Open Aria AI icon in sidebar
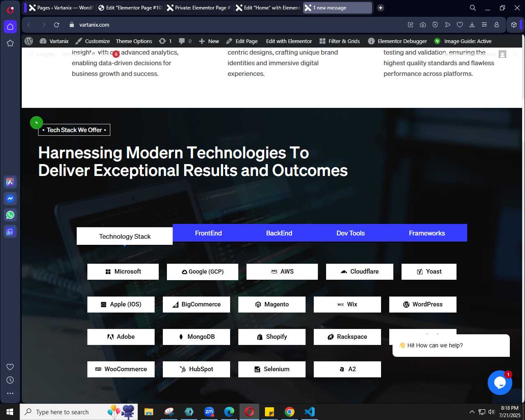The height and width of the screenshot is (420, 525). point(10,182)
